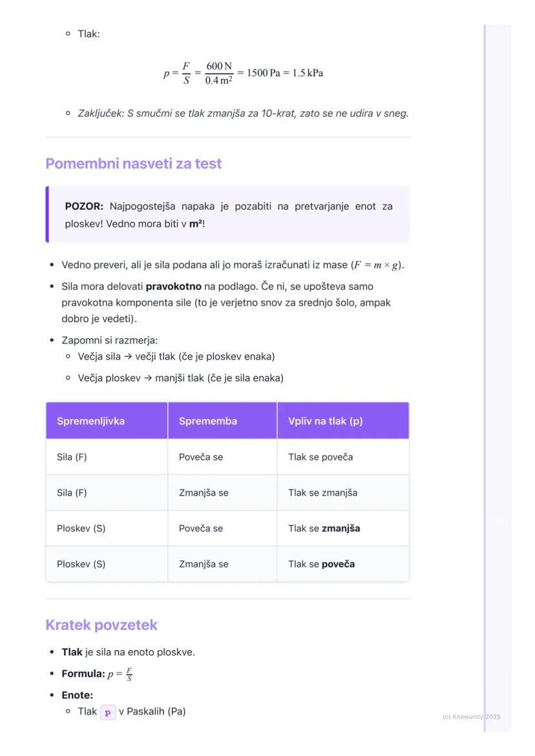Click the 'Spremenljivka' table column header
Screen dimensions: 535x756
[x=90, y=421]
